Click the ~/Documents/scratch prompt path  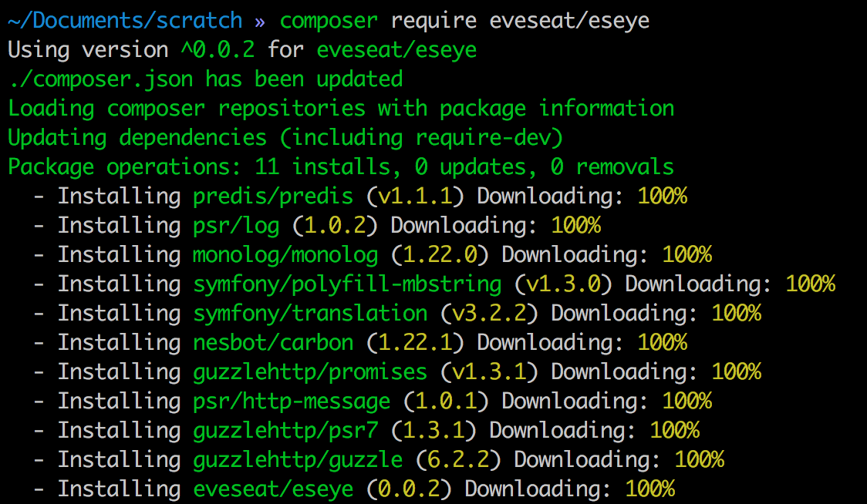pyautogui.click(x=125, y=21)
